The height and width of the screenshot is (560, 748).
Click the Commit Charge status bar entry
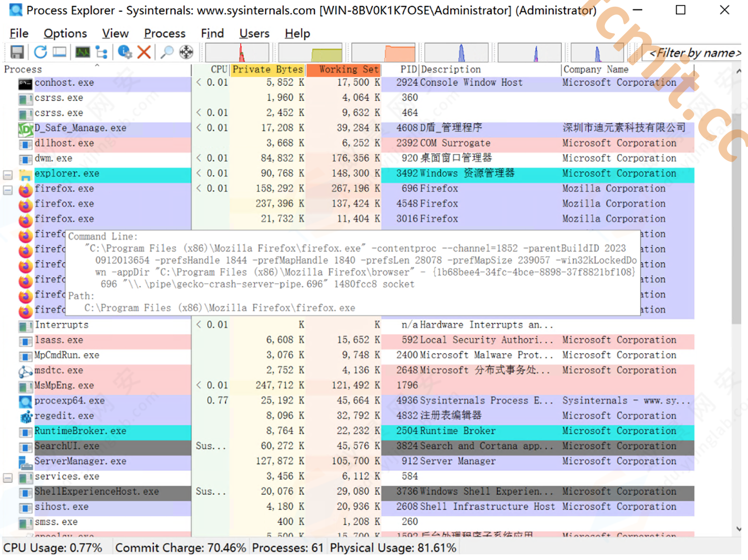181,548
